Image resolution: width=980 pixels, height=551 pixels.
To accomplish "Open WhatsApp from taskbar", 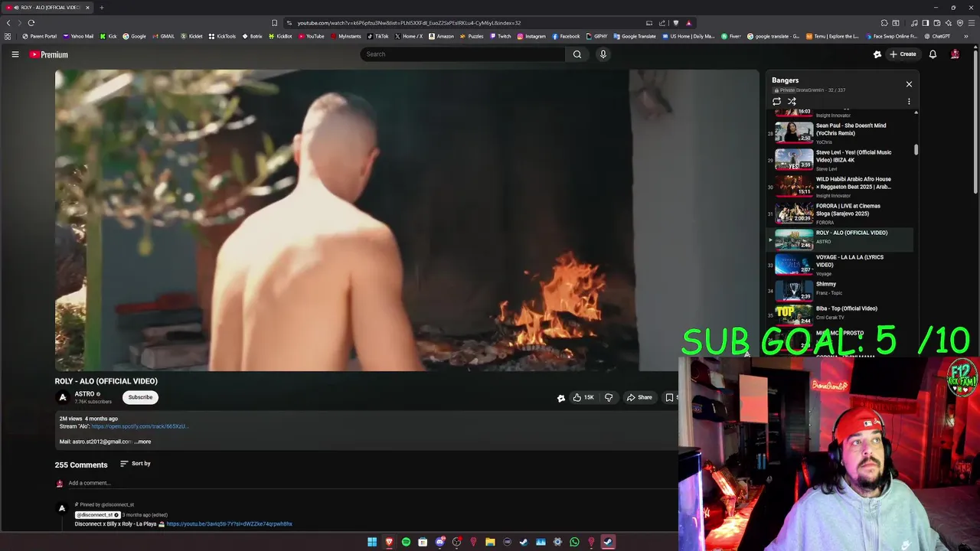I will click(x=574, y=542).
